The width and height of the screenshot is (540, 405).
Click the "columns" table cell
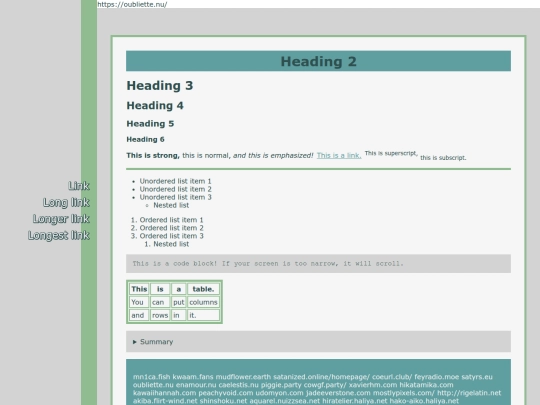(x=203, y=302)
